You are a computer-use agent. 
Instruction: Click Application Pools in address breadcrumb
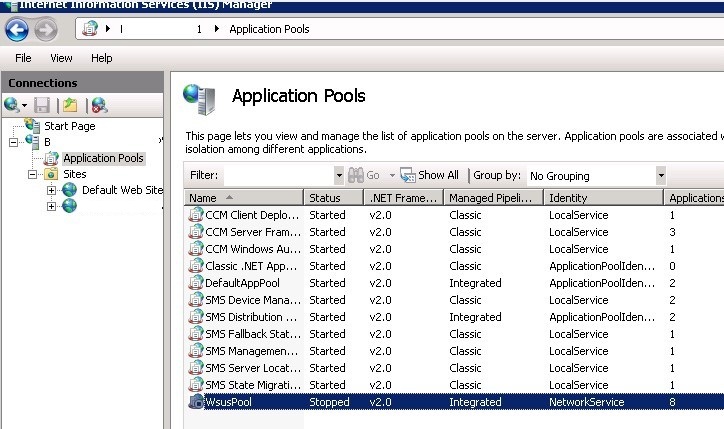[269, 29]
